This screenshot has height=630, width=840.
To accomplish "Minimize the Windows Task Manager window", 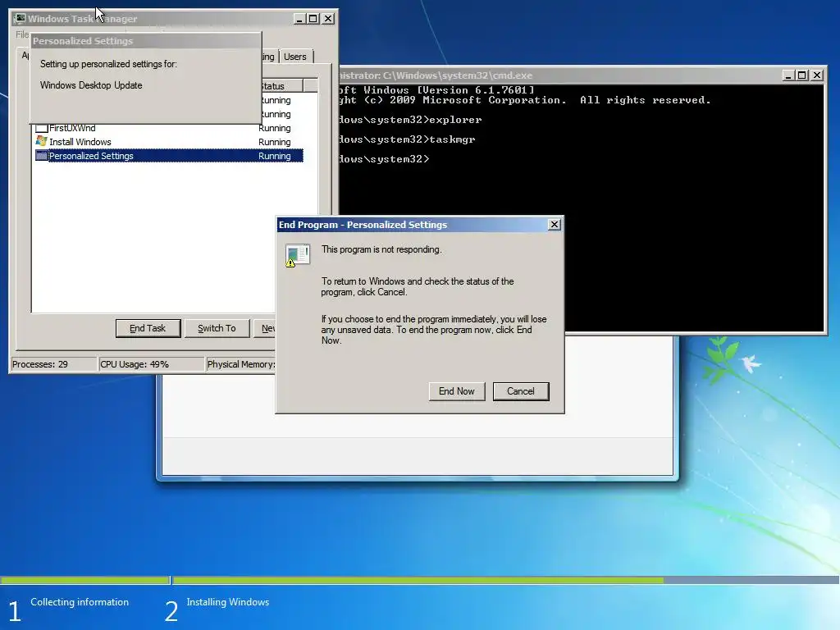I will click(x=299, y=19).
